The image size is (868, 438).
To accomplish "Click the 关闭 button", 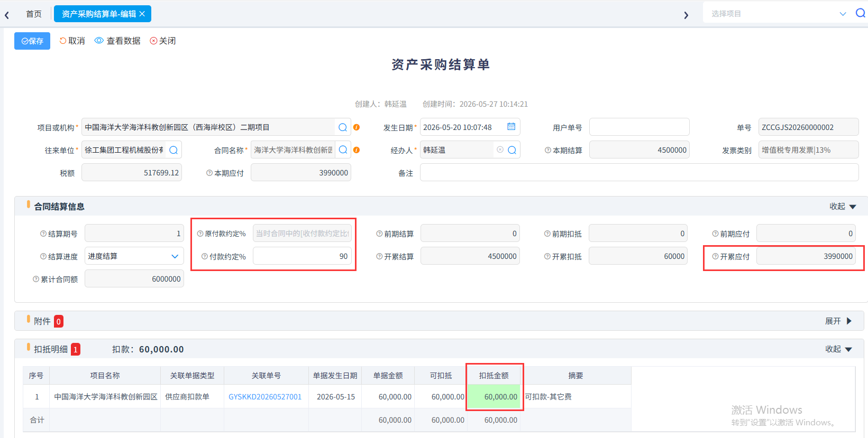I will tap(163, 41).
